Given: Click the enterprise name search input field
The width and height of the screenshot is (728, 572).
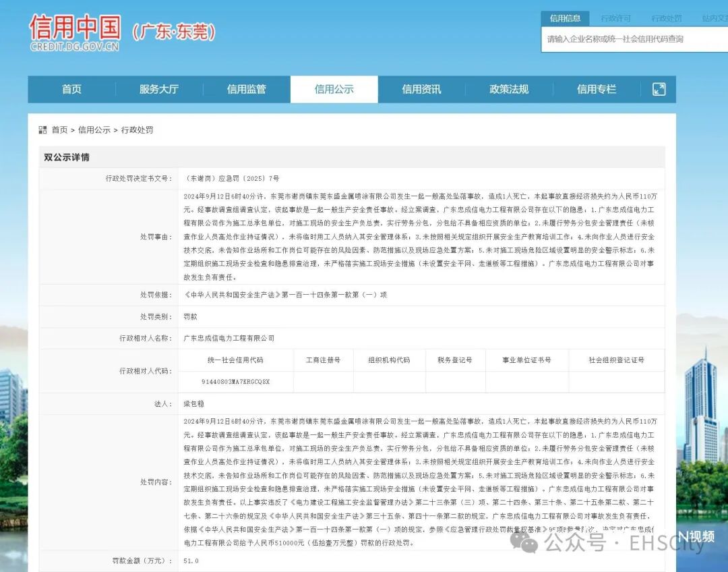Looking at the screenshot, I should point(635,39).
